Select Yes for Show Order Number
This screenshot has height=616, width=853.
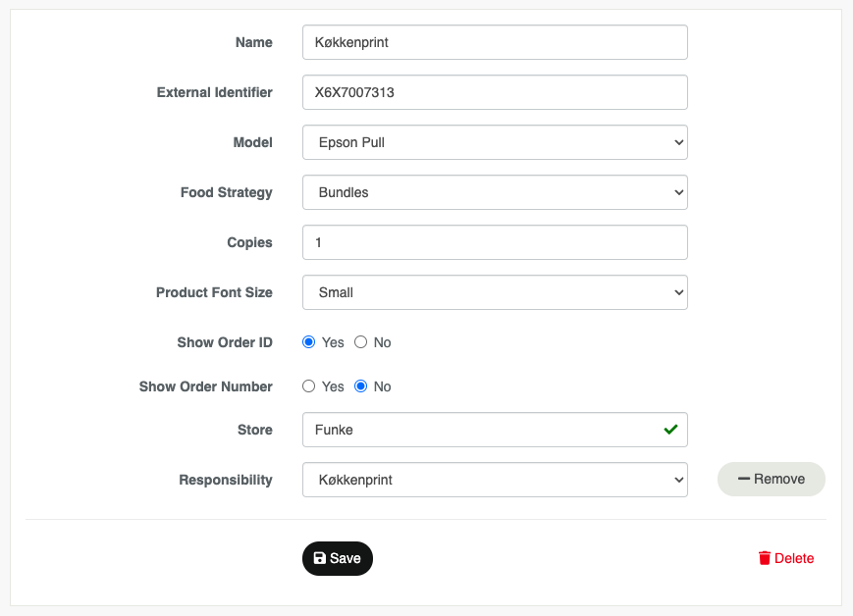pyautogui.click(x=308, y=386)
